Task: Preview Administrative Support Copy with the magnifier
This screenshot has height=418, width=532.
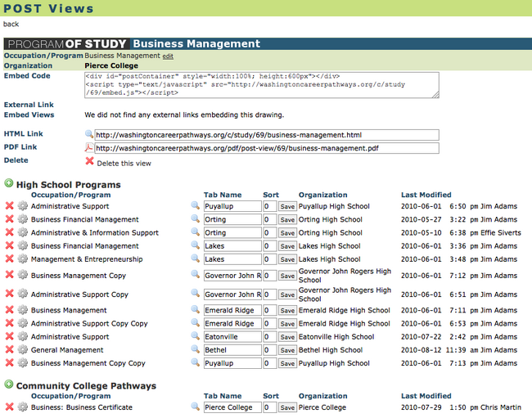Action: (195, 293)
